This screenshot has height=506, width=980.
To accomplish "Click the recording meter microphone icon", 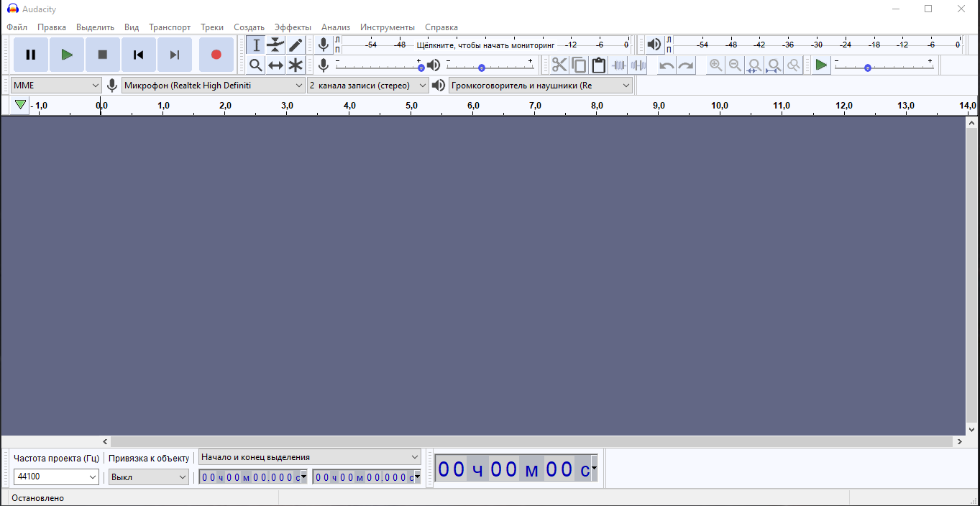I will (x=324, y=45).
